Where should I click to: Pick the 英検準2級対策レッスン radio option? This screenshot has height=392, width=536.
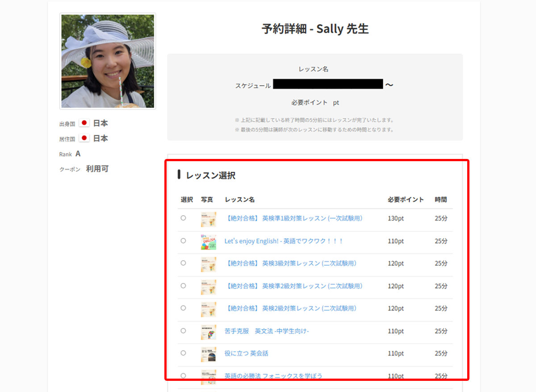(x=183, y=286)
